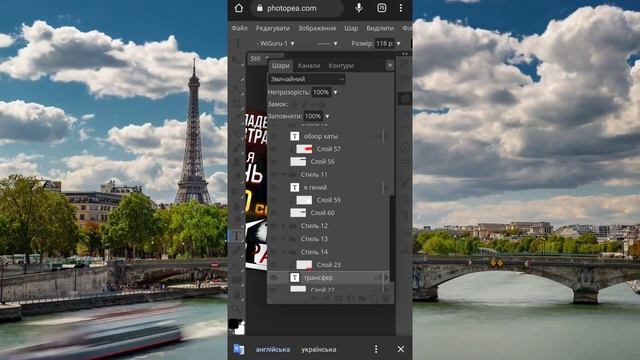Collapse the Стиль 14 folder arrow

click(x=284, y=252)
